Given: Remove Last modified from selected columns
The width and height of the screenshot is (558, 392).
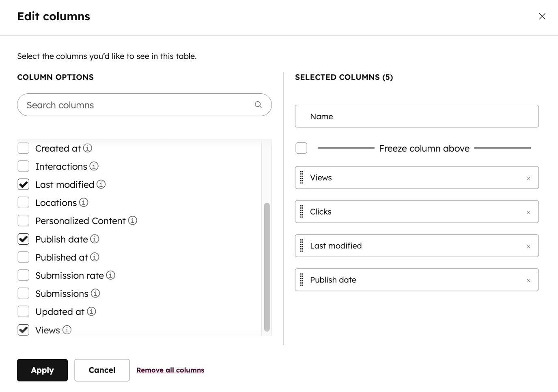Looking at the screenshot, I should [x=528, y=246].
